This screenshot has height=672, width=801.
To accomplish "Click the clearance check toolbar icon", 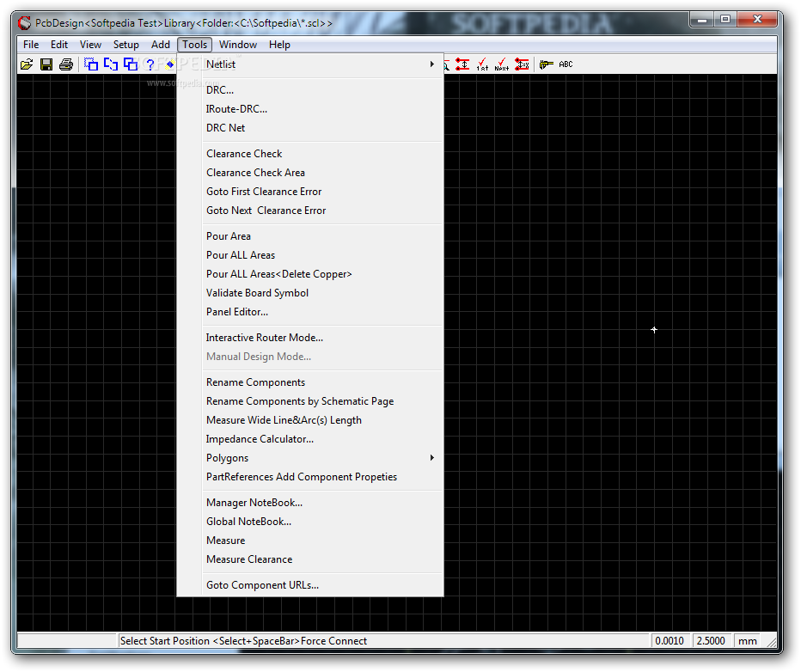I will 463,64.
